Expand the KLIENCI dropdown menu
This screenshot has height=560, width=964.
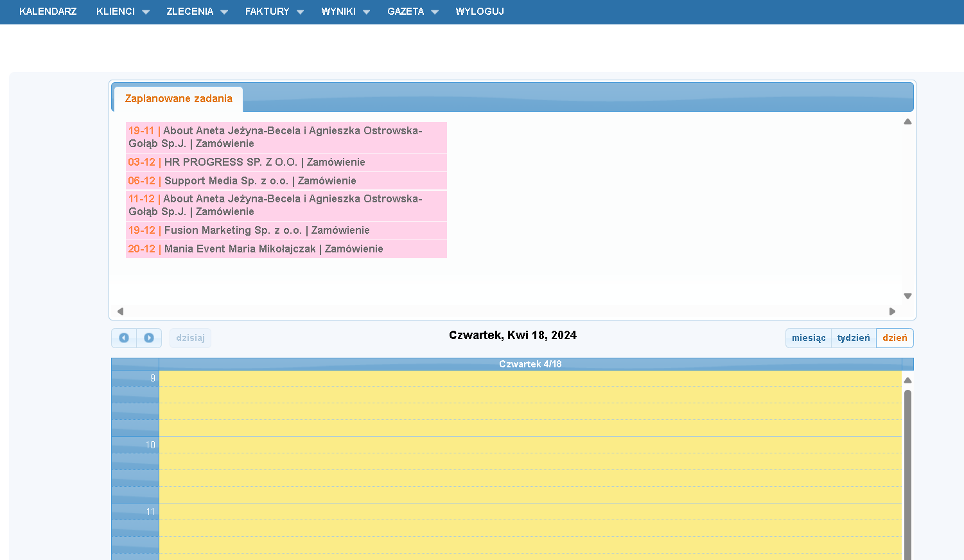click(122, 12)
